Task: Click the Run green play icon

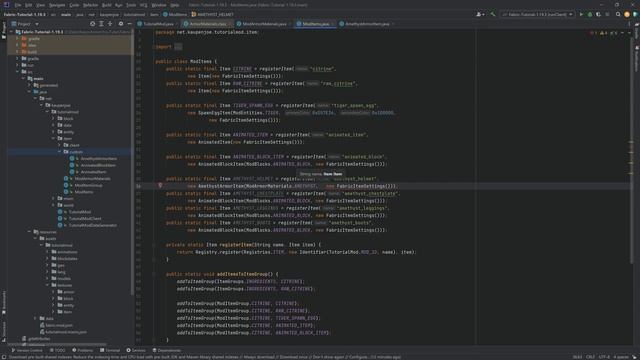Action: 581,14
